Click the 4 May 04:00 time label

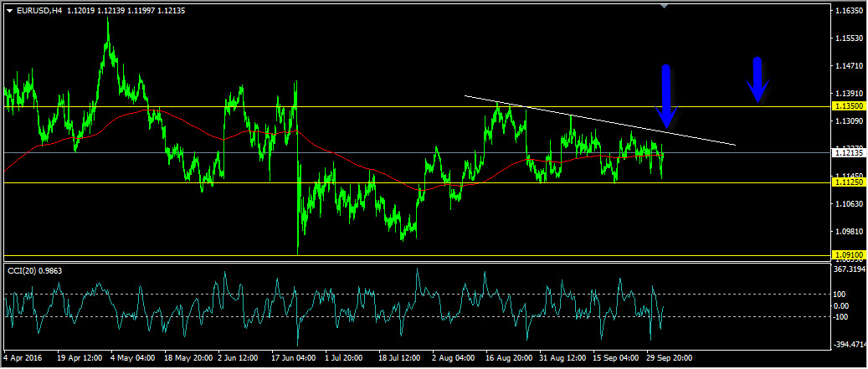133,358
